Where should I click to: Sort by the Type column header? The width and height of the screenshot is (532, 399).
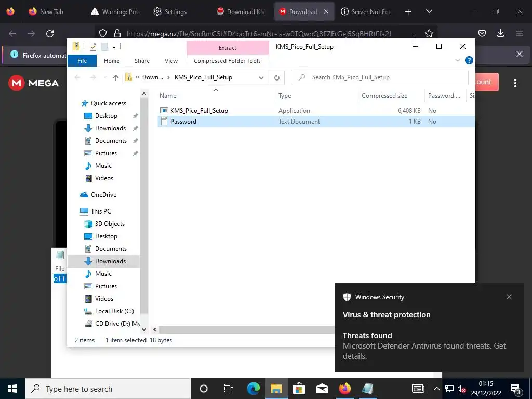tap(316, 96)
